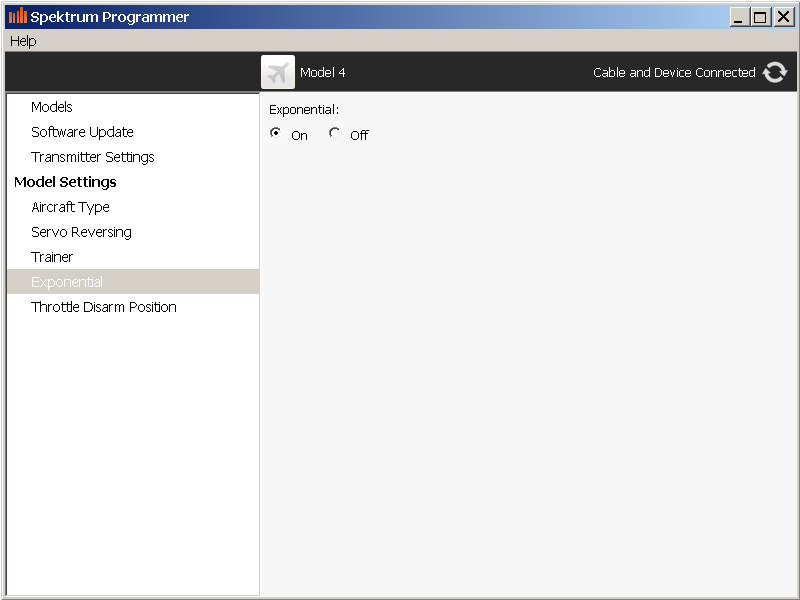Screen dimensions: 800x600
Task: Open the Models page in sidebar
Action: click(52, 107)
